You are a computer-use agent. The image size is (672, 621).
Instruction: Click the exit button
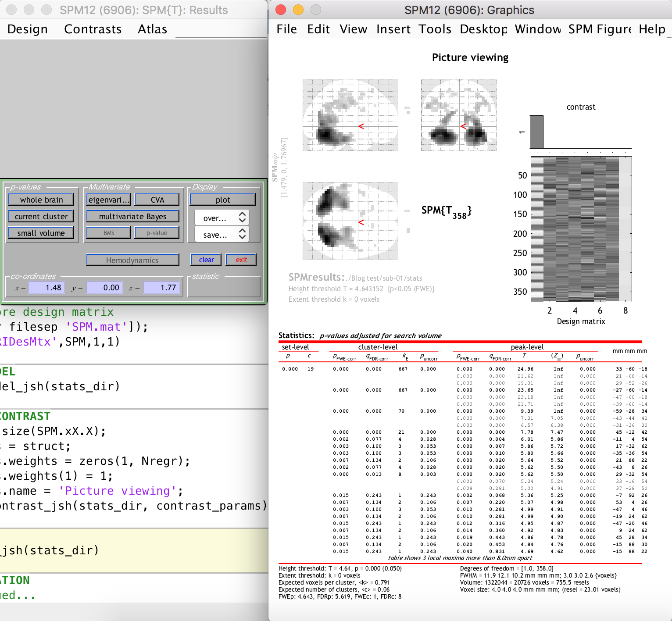pos(241,260)
